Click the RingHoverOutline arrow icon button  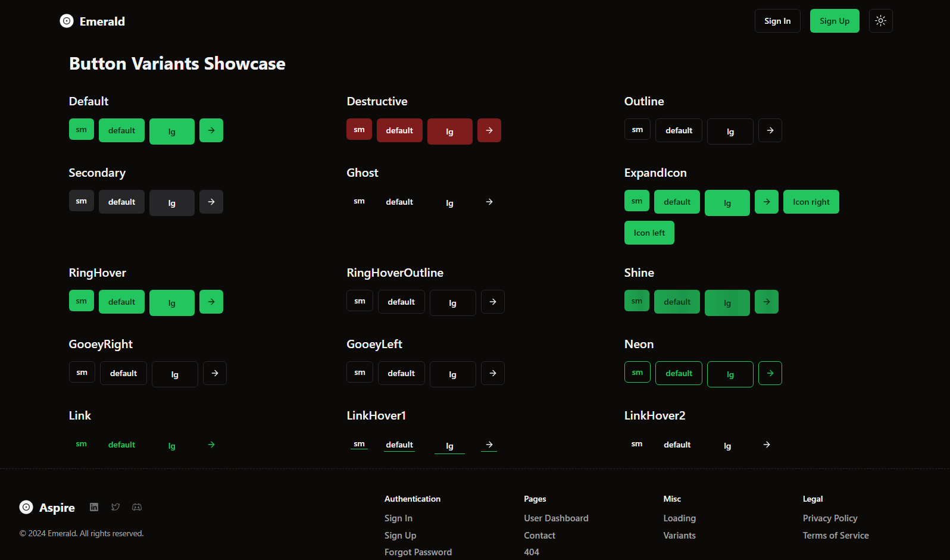tap(493, 302)
